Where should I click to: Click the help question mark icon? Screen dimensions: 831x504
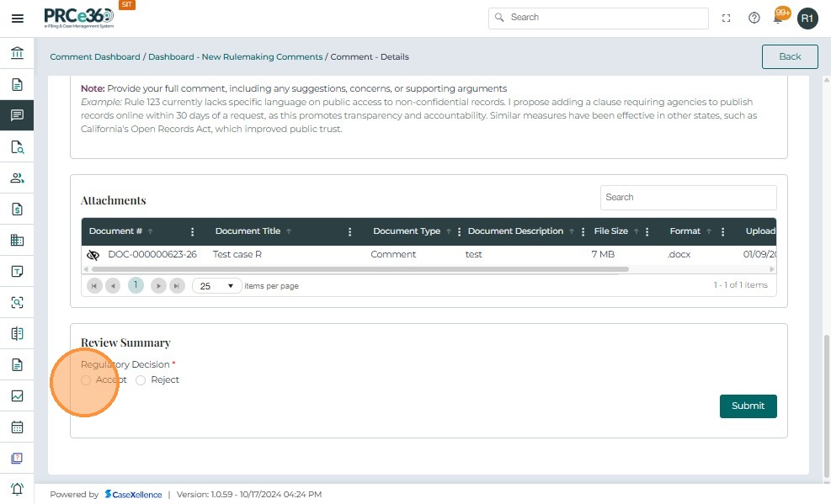click(x=754, y=18)
